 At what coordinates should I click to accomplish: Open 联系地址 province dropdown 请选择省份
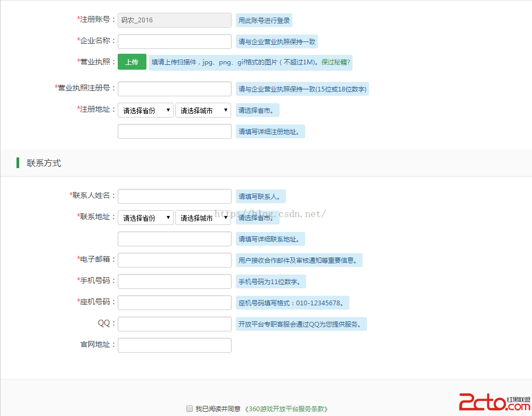145,218
